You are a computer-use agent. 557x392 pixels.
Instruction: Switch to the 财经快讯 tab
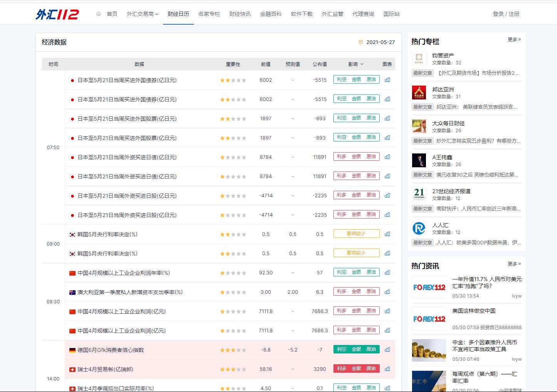240,14
